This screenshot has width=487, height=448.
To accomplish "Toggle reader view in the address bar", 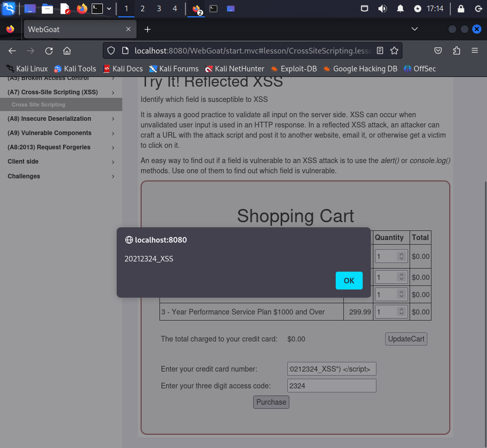I will point(380,50).
